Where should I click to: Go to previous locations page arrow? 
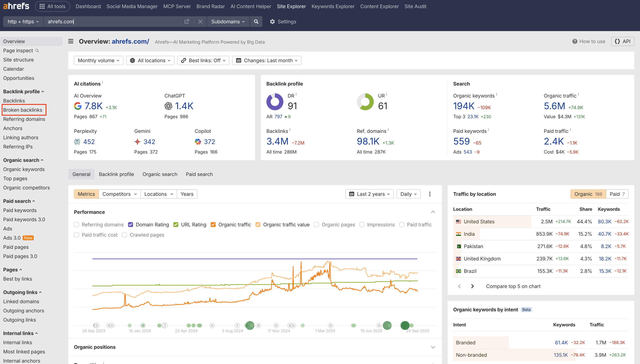pyautogui.click(x=459, y=286)
